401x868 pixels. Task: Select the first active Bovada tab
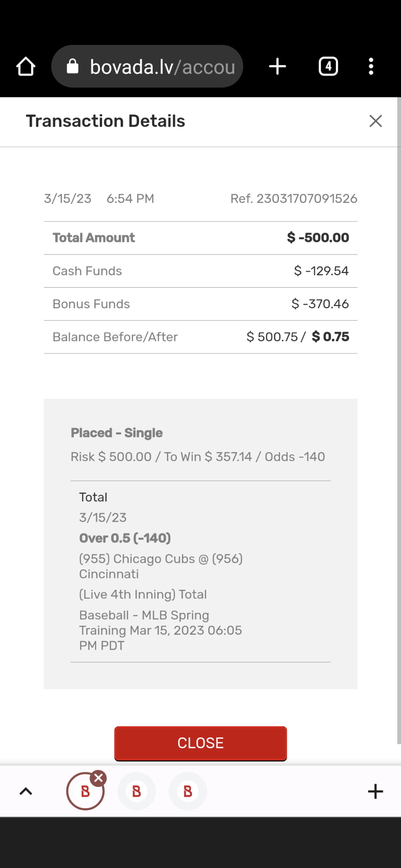coord(85,792)
